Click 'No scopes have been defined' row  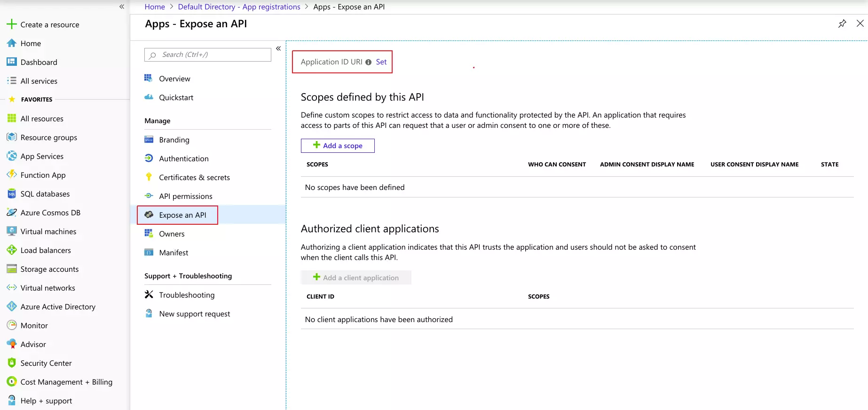577,187
